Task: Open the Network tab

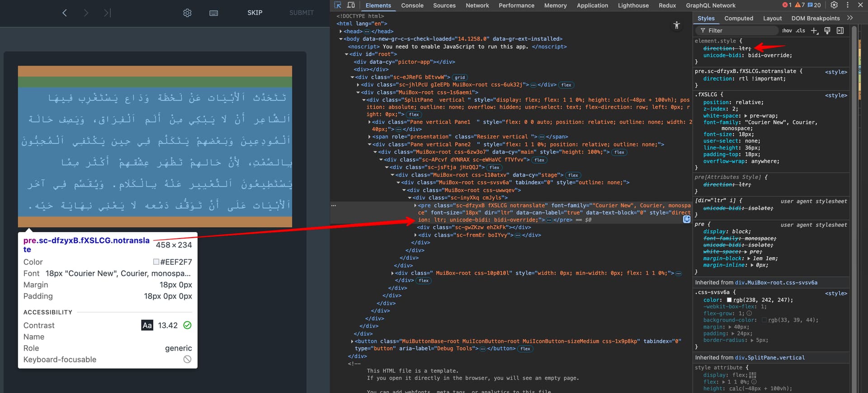Action: click(x=477, y=5)
